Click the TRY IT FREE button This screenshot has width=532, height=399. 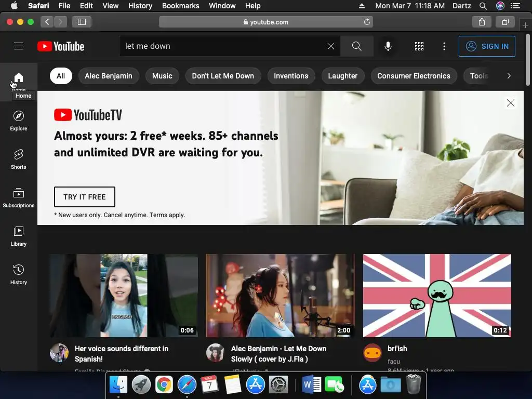85,197
